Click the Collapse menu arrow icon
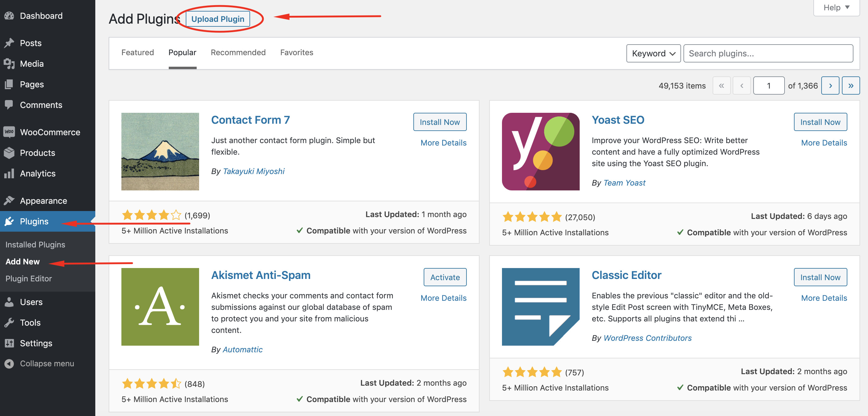The image size is (868, 416). [x=9, y=364]
